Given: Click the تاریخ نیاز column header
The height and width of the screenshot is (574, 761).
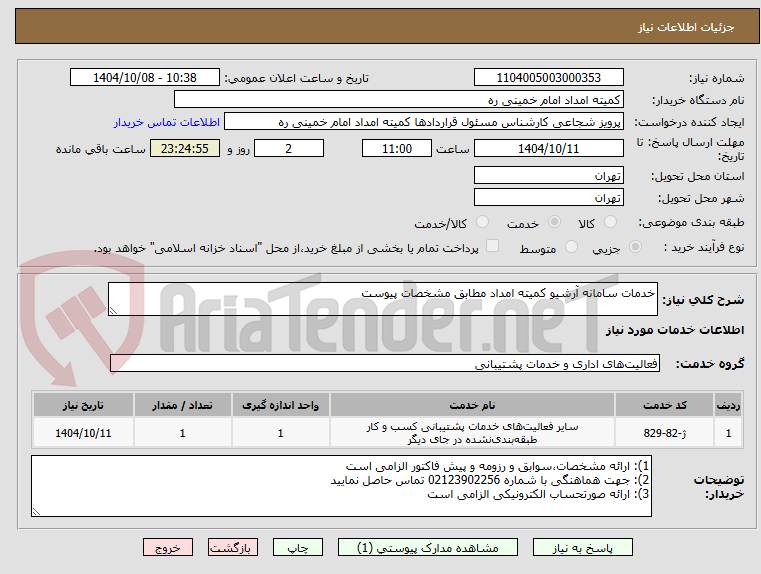Looking at the screenshot, I should [83, 405].
